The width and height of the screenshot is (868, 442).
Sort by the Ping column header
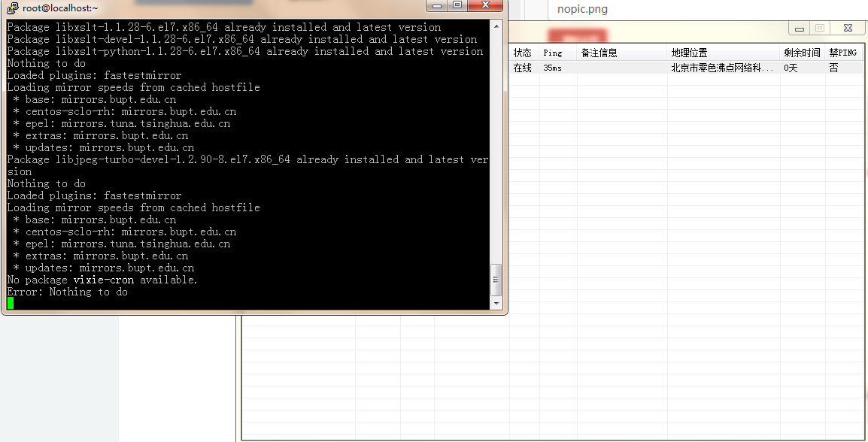(558, 53)
